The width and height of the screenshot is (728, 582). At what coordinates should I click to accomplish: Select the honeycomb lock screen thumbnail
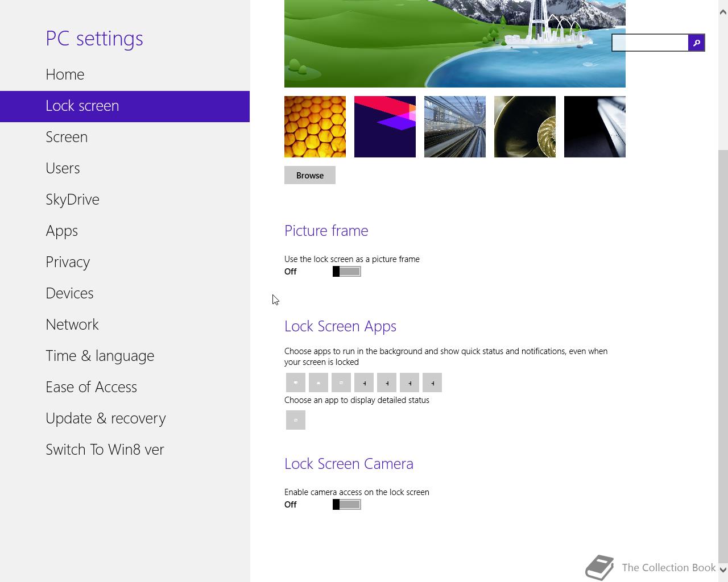tap(315, 127)
